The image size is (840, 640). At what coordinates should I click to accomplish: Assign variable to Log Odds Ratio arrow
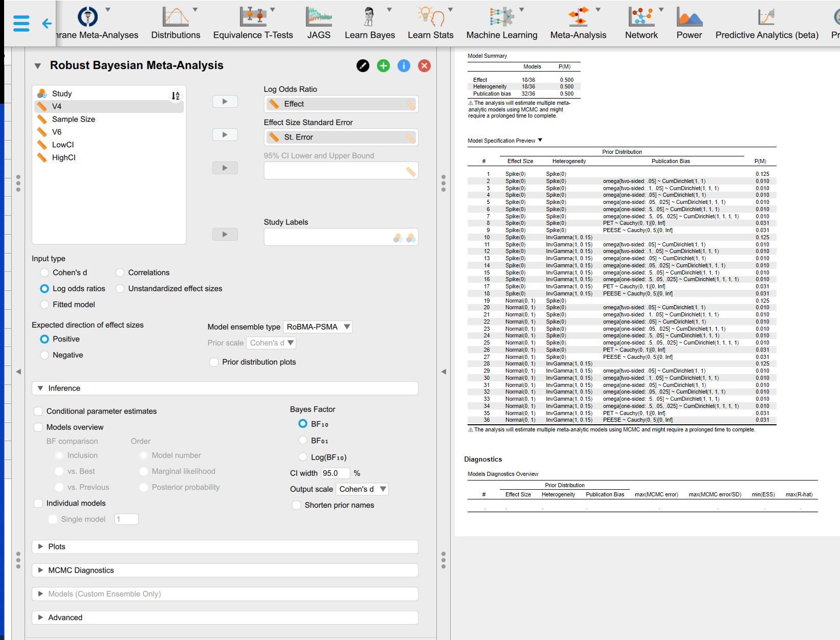(x=225, y=101)
